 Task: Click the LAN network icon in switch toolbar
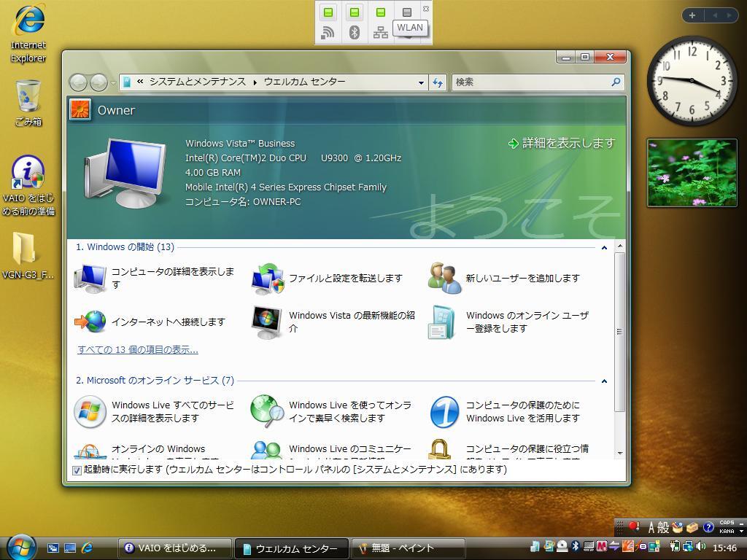click(x=380, y=32)
